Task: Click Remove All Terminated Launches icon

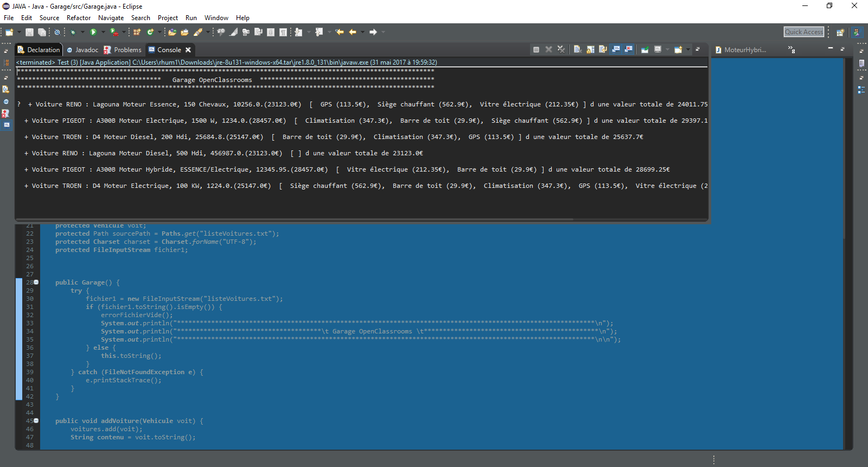Action: (561, 49)
